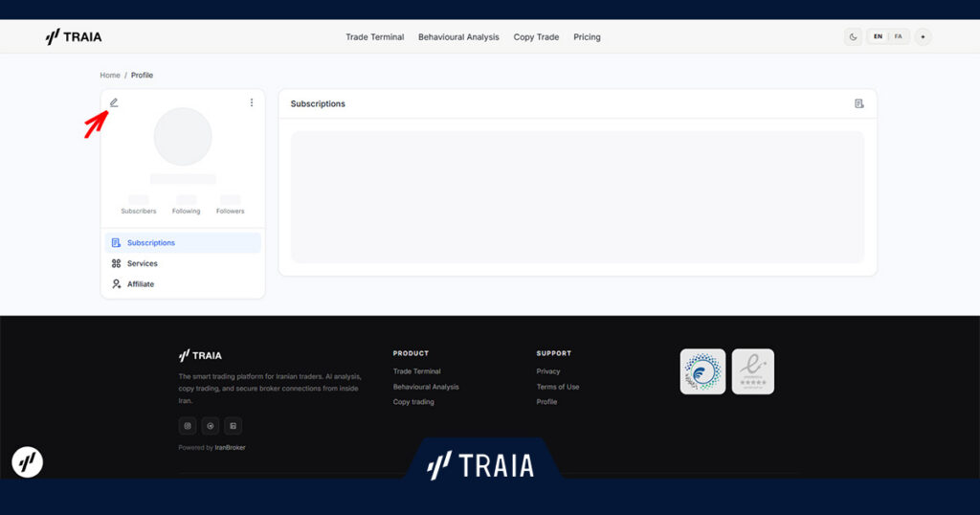Switch language to FA
The image size is (980, 515).
coord(898,37)
